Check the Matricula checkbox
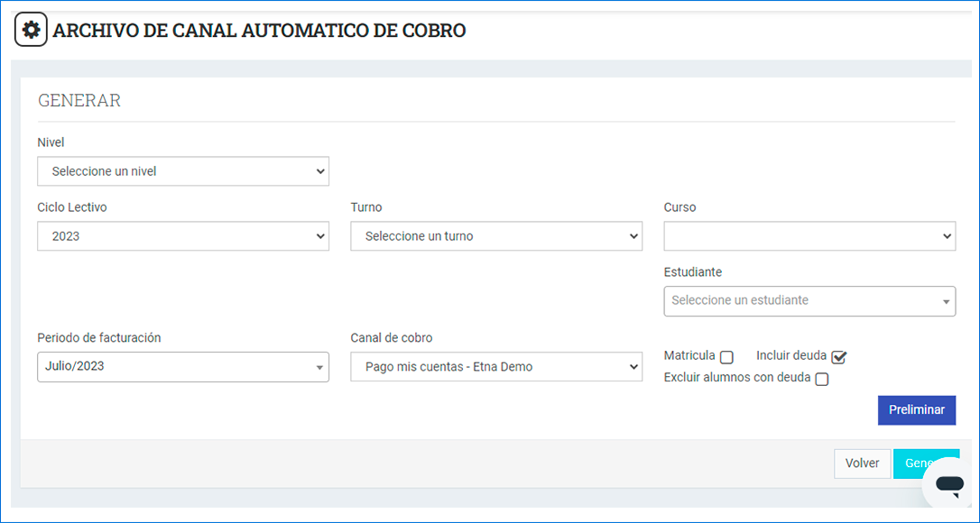980x523 pixels. [726, 357]
